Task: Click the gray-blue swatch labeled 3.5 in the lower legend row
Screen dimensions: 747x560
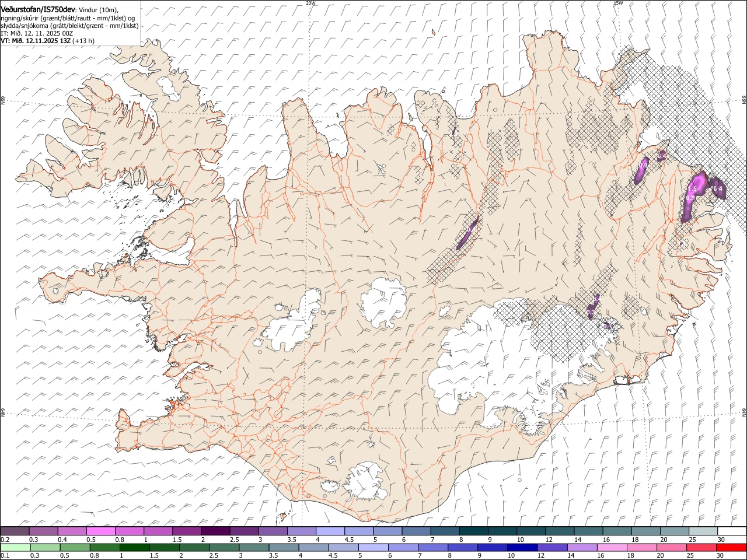Action: [284, 547]
